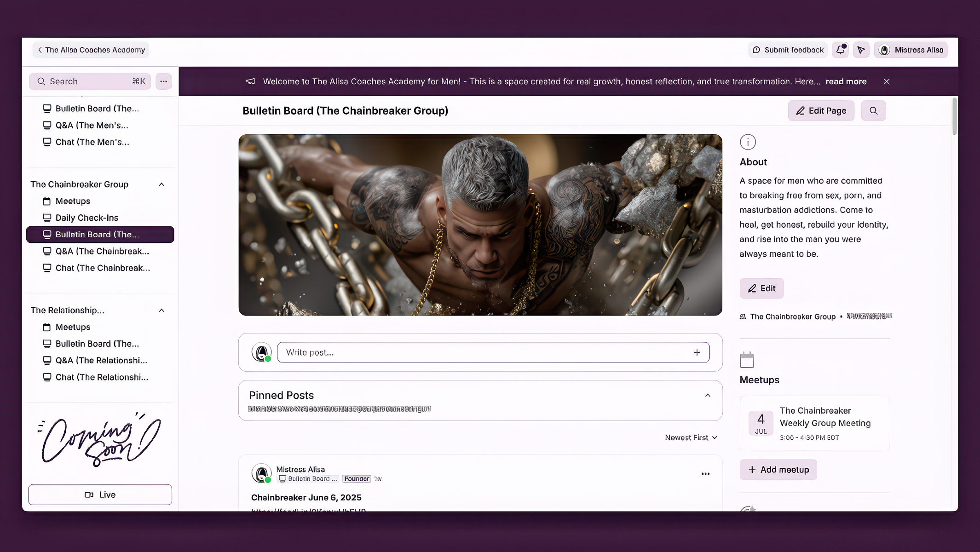Click the notifications bell icon
Screen dimensions: 980x552
point(840,50)
